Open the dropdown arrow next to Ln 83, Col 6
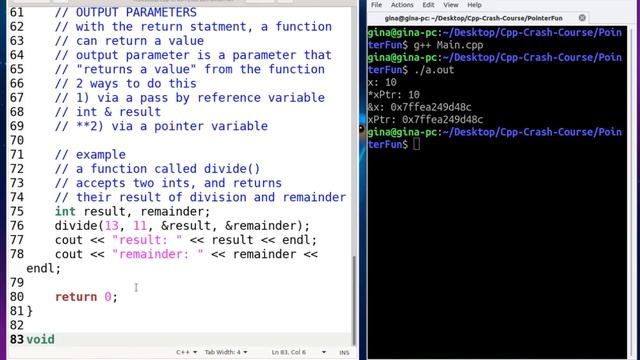 [324, 352]
